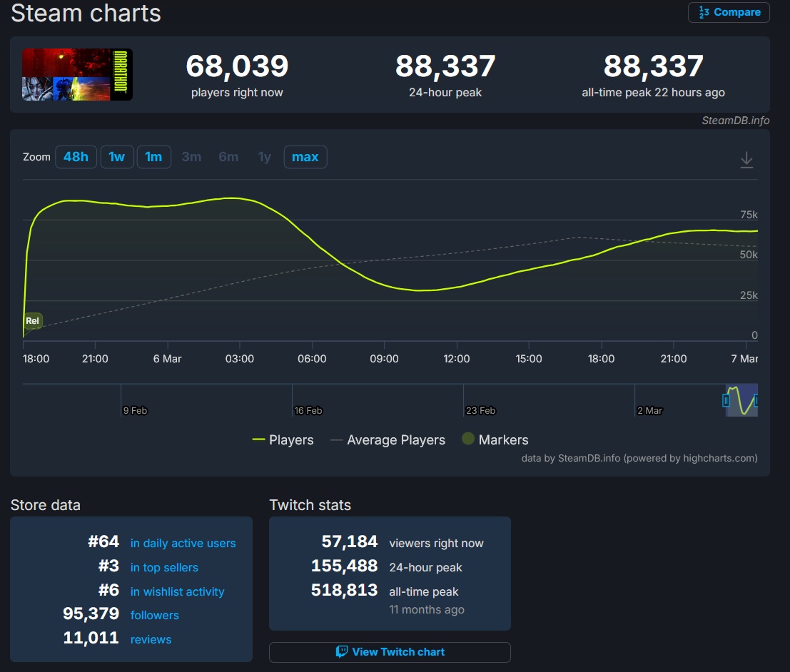
Task: Click the right navigator range handle
Action: (x=756, y=401)
